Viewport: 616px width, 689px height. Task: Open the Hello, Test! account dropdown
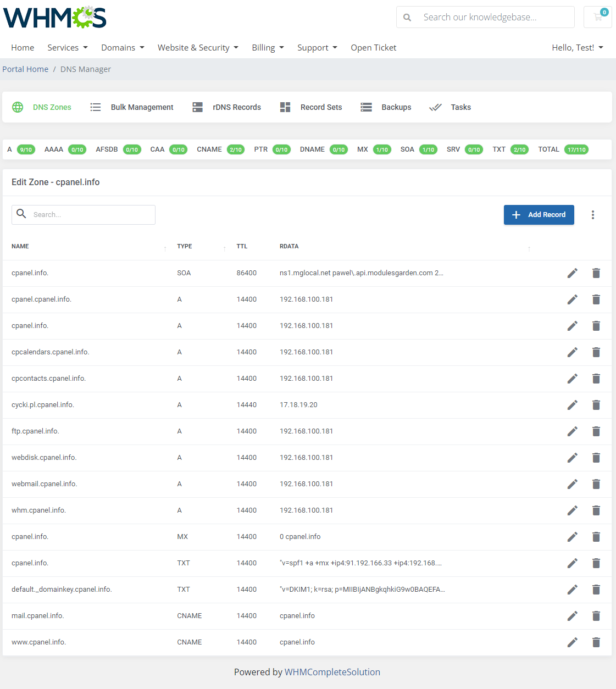point(578,48)
